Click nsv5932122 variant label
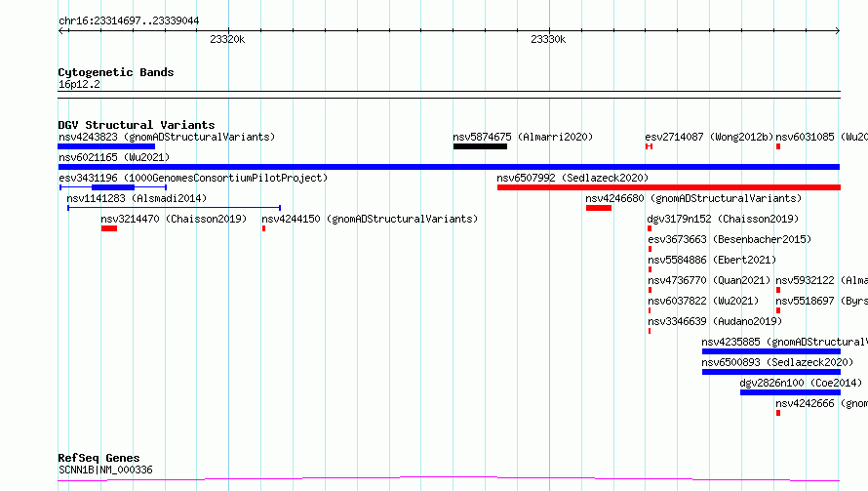 pyautogui.click(x=821, y=280)
